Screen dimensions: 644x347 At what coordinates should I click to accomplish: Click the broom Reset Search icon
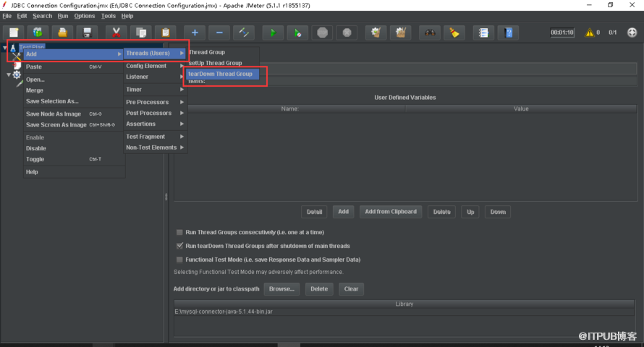(454, 33)
